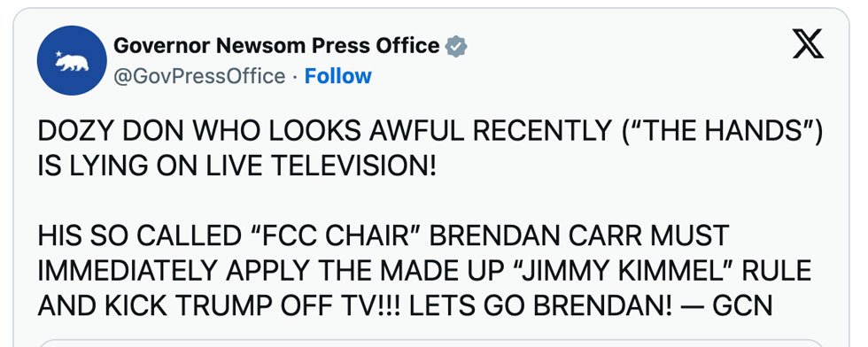868x347 pixels.
Task: Select the "IS LYING ON LIVE TELEVISION!" line
Action: (237, 166)
